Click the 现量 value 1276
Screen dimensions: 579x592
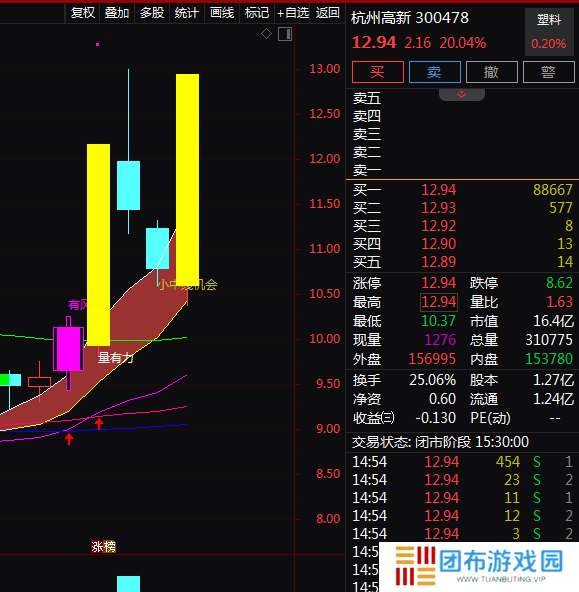(x=440, y=340)
